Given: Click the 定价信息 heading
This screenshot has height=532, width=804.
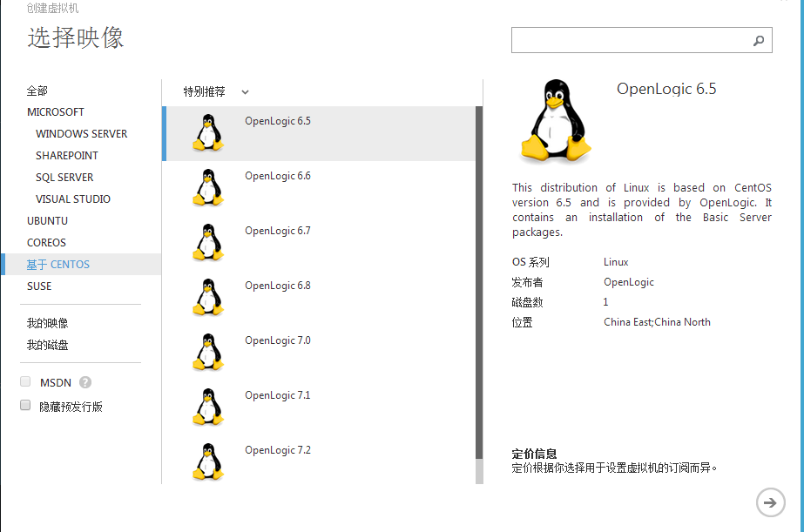Looking at the screenshot, I should click(534, 454).
